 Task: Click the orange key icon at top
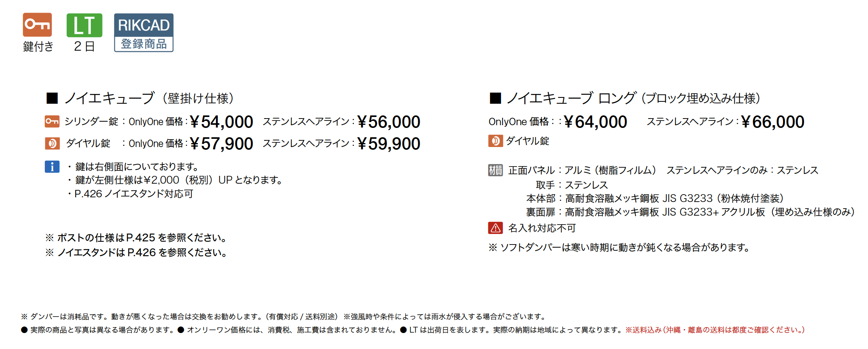point(37,25)
